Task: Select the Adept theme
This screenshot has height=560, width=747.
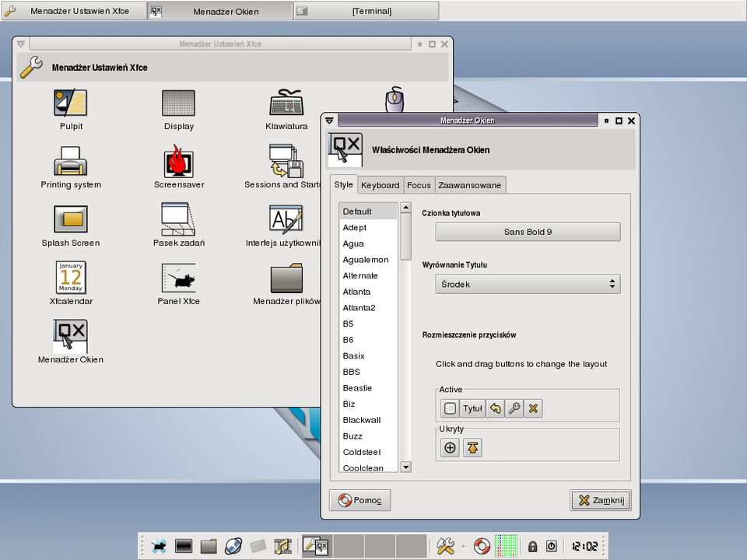Action: pos(368,228)
